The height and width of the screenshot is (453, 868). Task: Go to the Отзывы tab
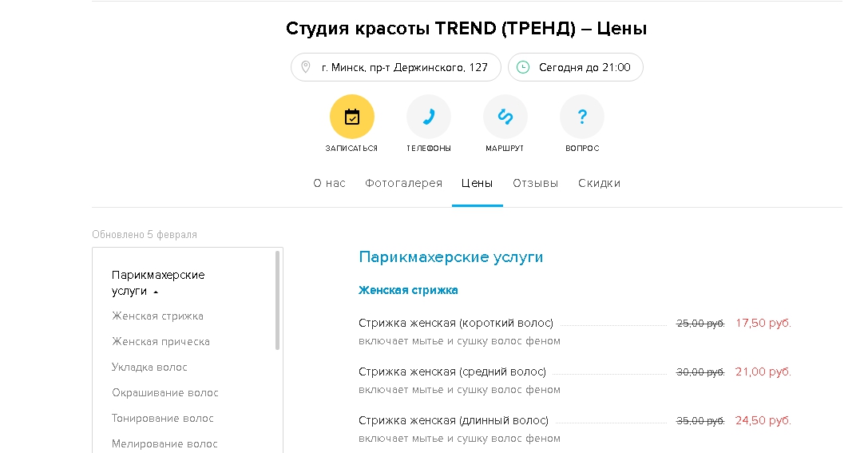click(x=535, y=184)
